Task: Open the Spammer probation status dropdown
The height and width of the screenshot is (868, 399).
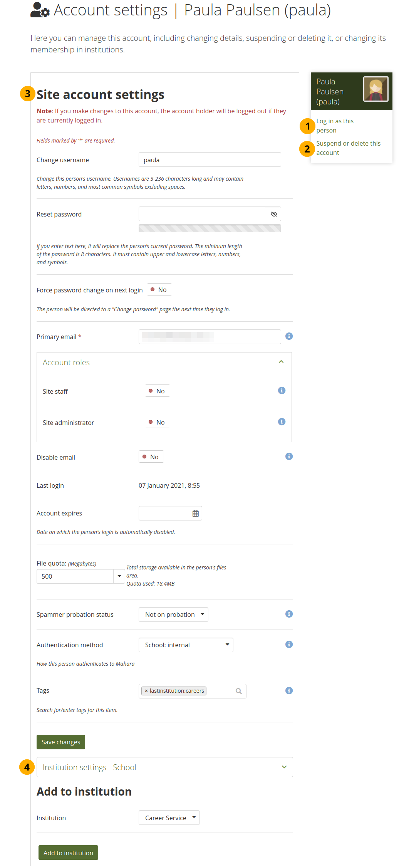Action: pos(173,614)
